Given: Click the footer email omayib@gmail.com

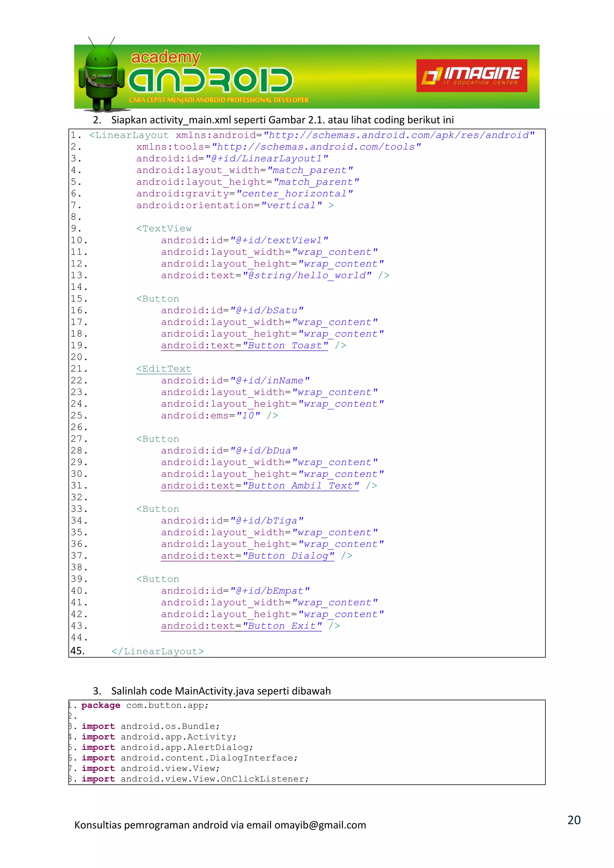Looking at the screenshot, I should coord(320,825).
